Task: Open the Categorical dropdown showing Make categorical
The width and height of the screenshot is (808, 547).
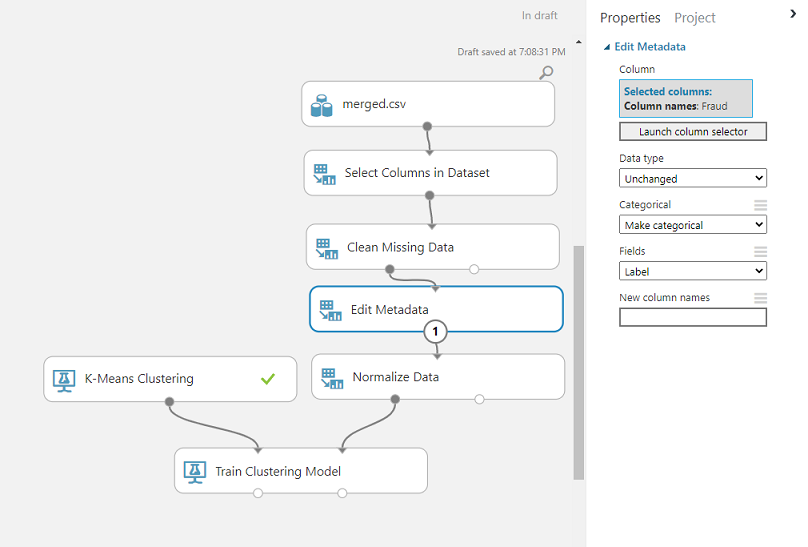Action: pos(693,225)
